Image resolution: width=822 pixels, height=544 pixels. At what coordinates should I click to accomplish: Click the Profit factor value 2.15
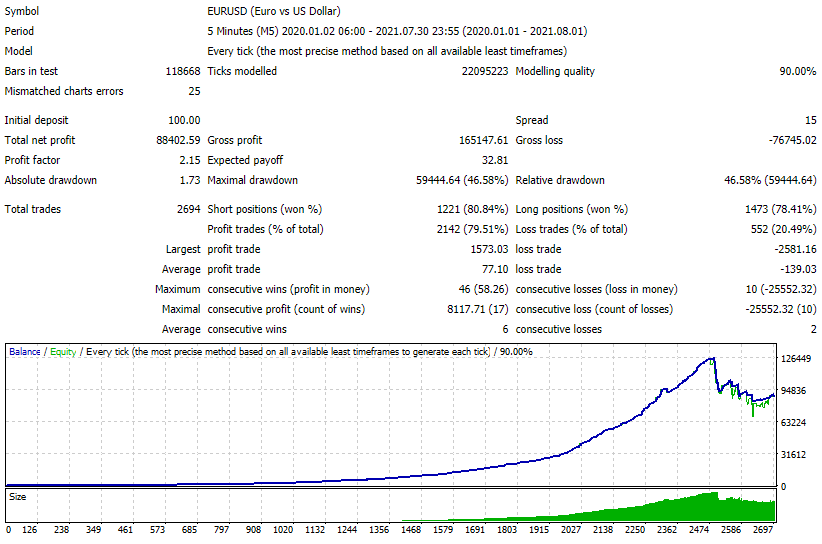pyautogui.click(x=190, y=160)
